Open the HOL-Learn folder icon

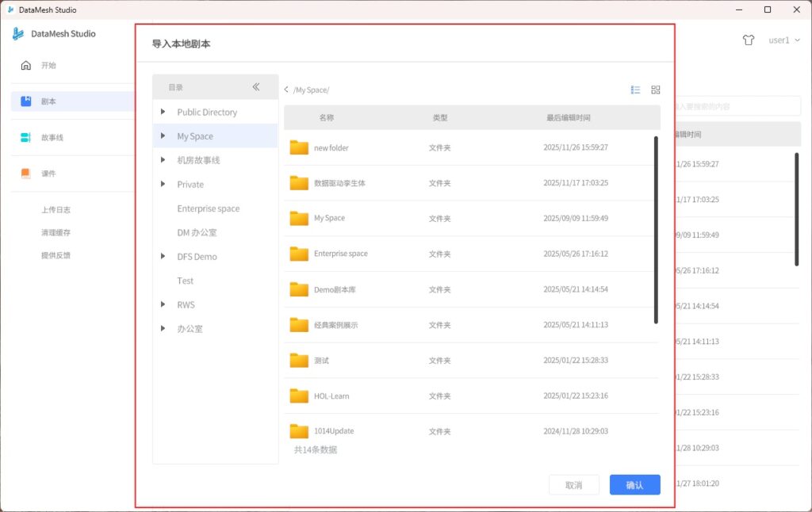pyautogui.click(x=299, y=395)
